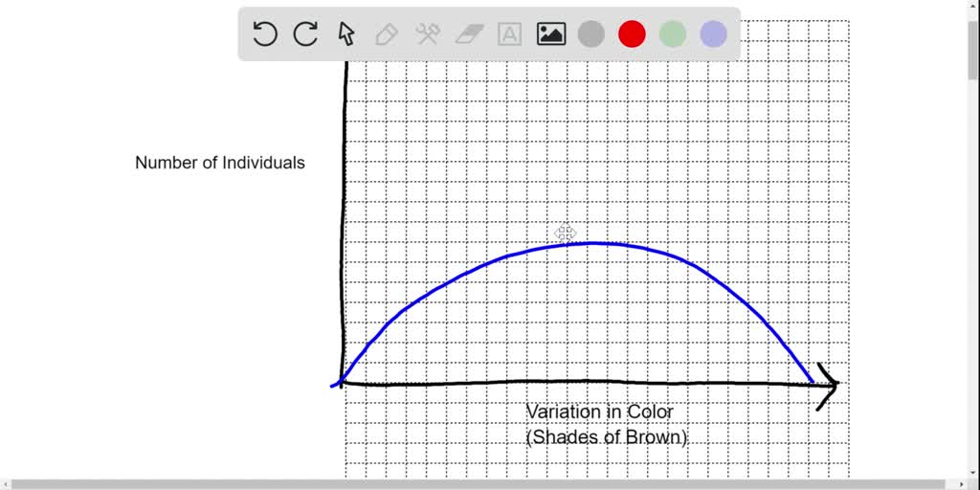The image size is (980, 490).
Task: Activate the text box tool
Action: click(510, 34)
